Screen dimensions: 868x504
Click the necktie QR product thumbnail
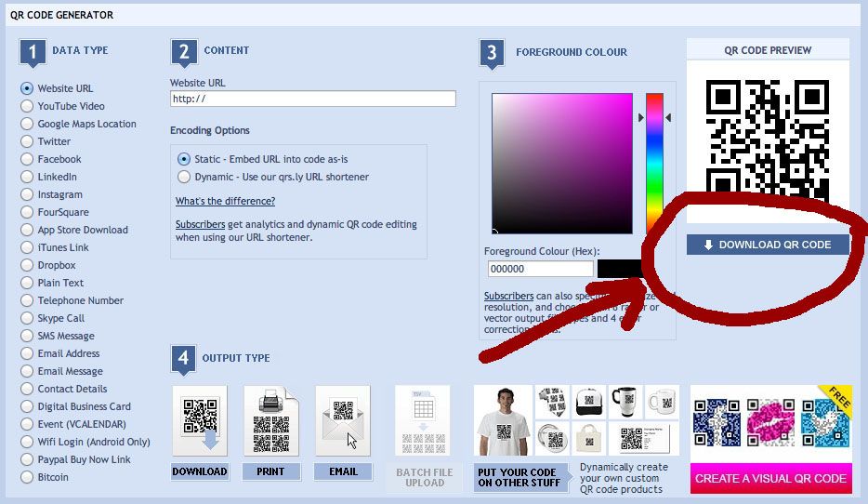[x=552, y=402]
